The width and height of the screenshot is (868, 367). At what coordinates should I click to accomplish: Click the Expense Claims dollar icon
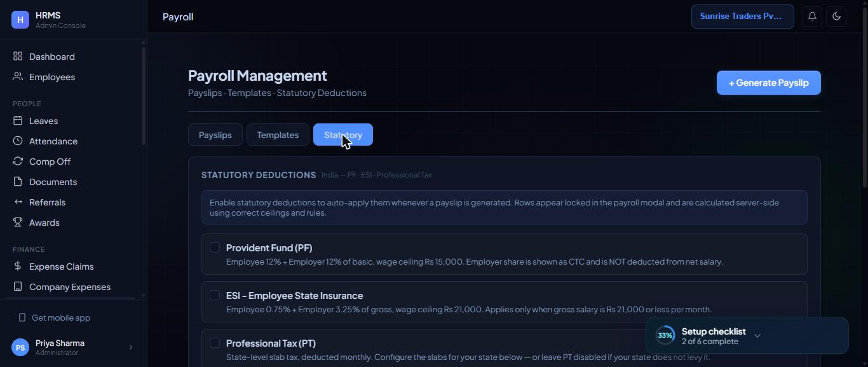point(18,267)
